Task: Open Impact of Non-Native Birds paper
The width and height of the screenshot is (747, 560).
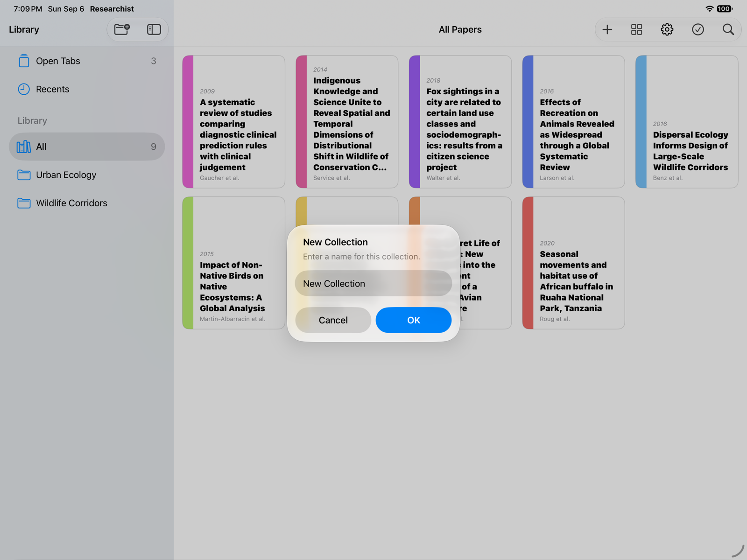Action: click(233, 263)
